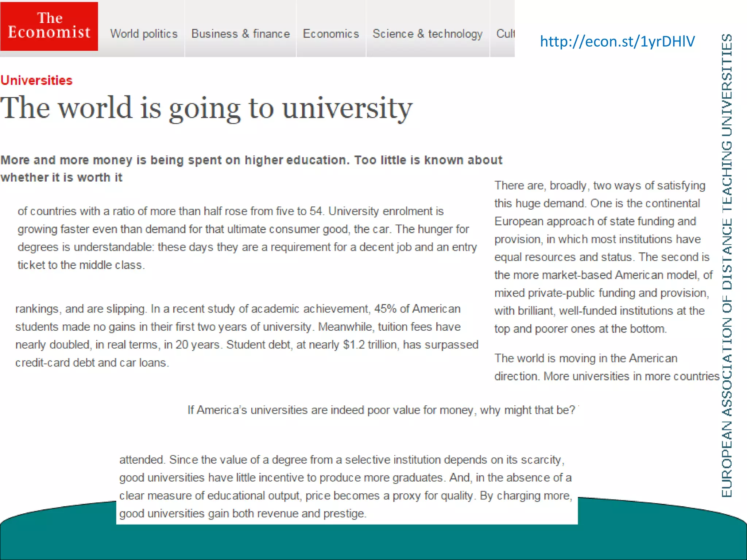Go to Science & technology section
This screenshot has width=747, height=560.
(x=427, y=34)
